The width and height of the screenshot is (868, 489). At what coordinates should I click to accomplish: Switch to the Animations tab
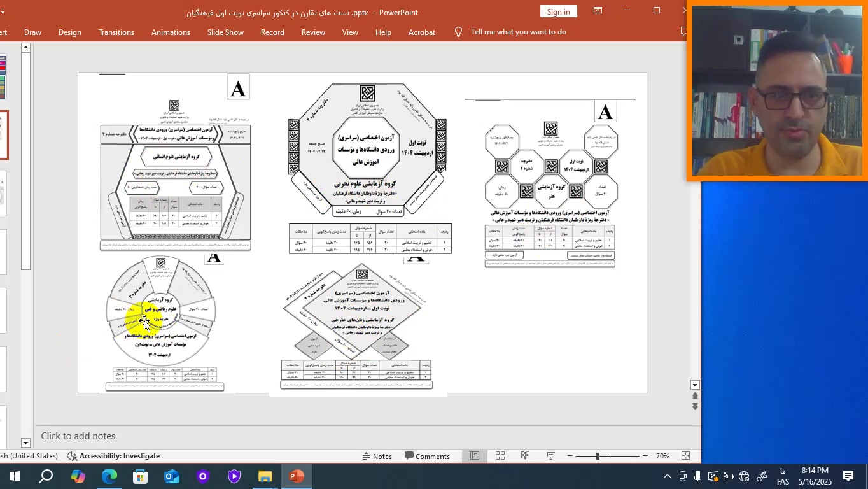click(x=171, y=32)
